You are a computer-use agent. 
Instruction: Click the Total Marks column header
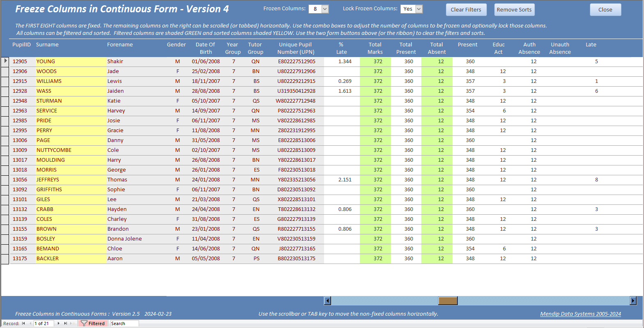pyautogui.click(x=375, y=48)
